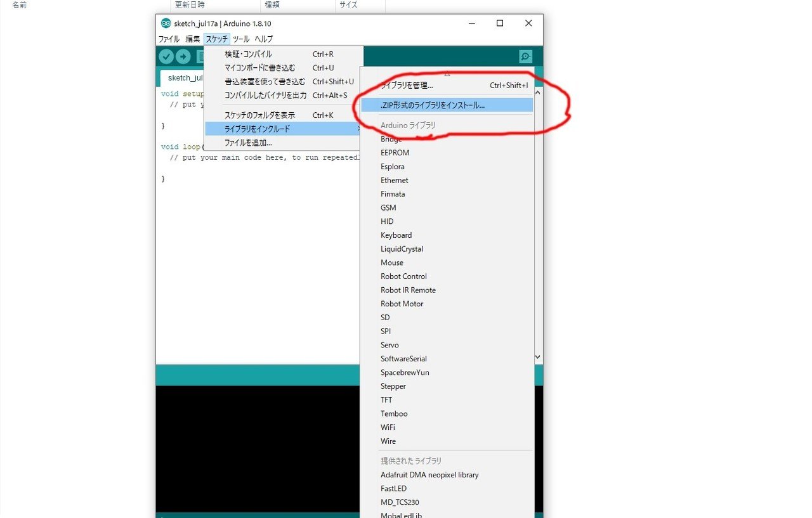
Task: Open the 編集 menu
Action: (193, 39)
